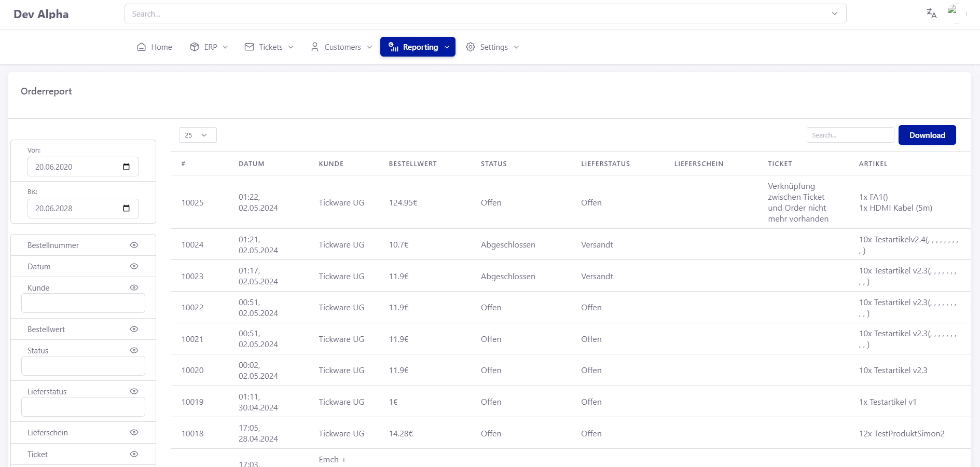
Task: Click the Kunde filter input
Action: coord(83,303)
